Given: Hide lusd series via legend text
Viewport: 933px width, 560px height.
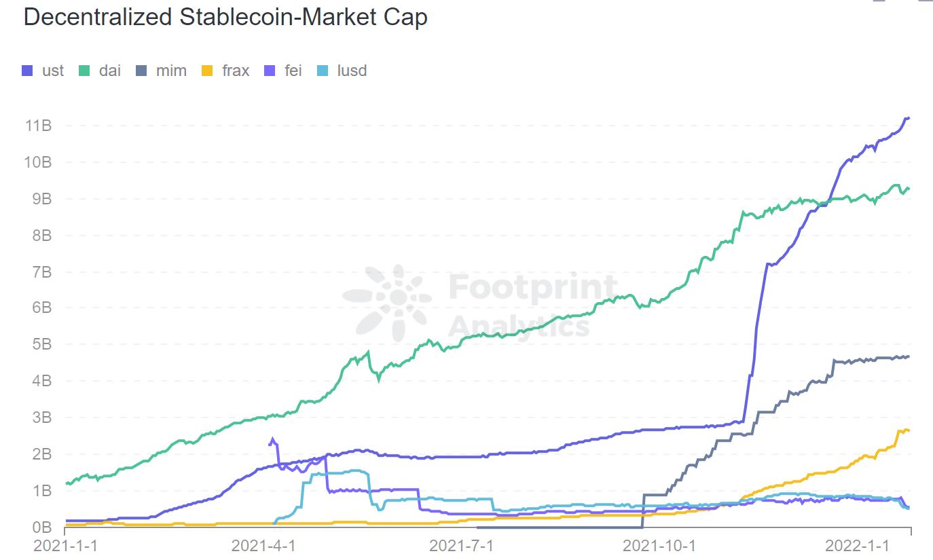Looking at the screenshot, I should [x=352, y=71].
